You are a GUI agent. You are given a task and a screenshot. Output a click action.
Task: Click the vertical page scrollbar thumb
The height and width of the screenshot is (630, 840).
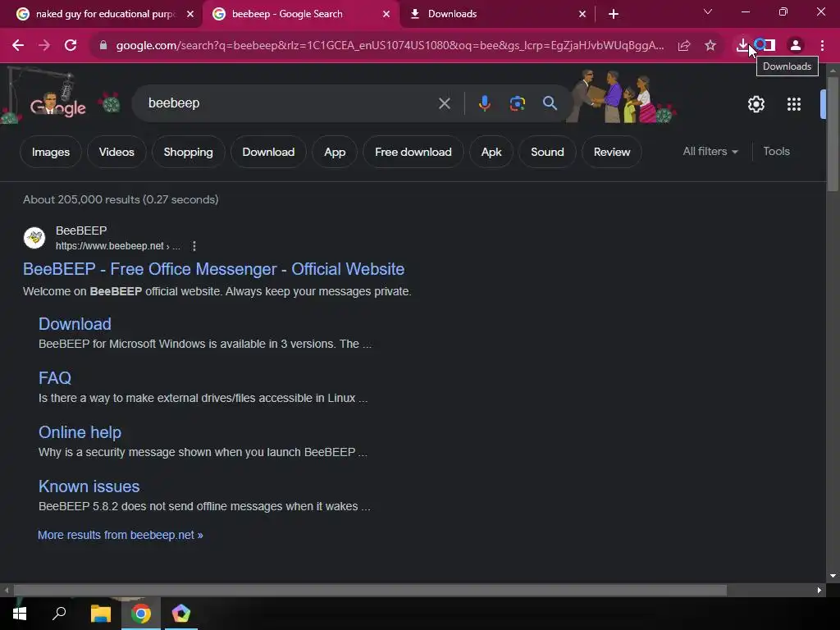(x=833, y=134)
